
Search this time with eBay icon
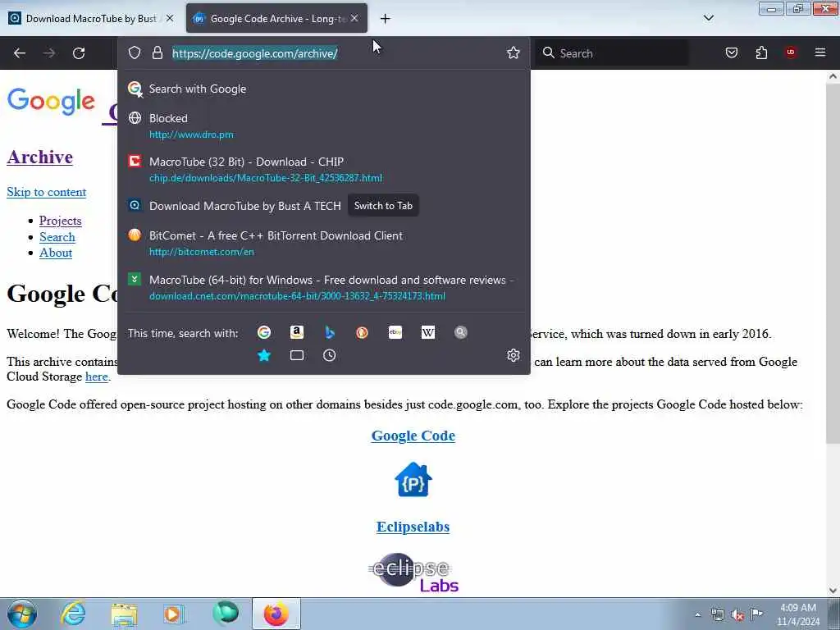[395, 333]
